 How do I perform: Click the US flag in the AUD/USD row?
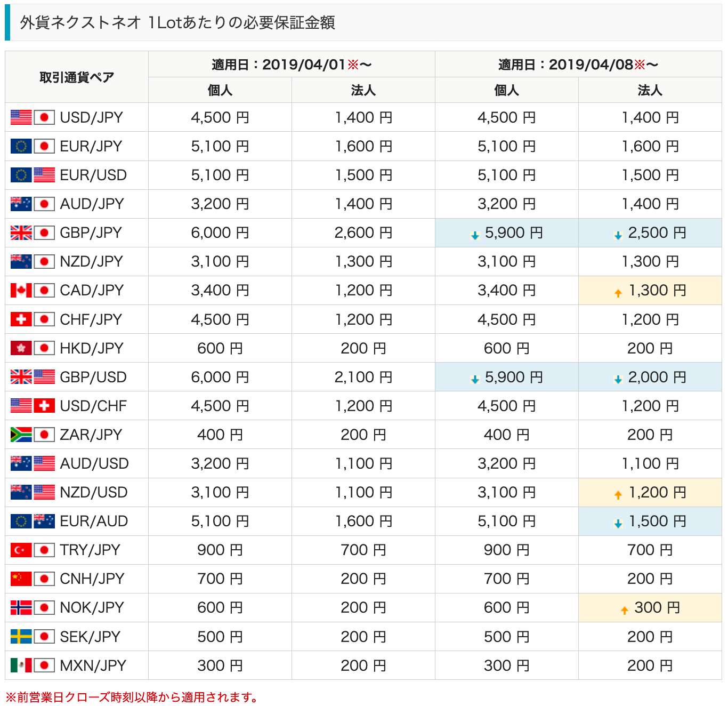[x=44, y=463]
